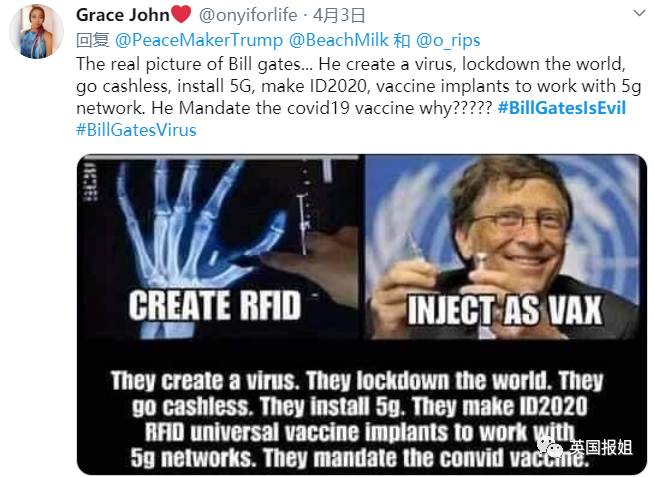Open the Grace John display name
The image size is (654, 477).
tap(122, 15)
